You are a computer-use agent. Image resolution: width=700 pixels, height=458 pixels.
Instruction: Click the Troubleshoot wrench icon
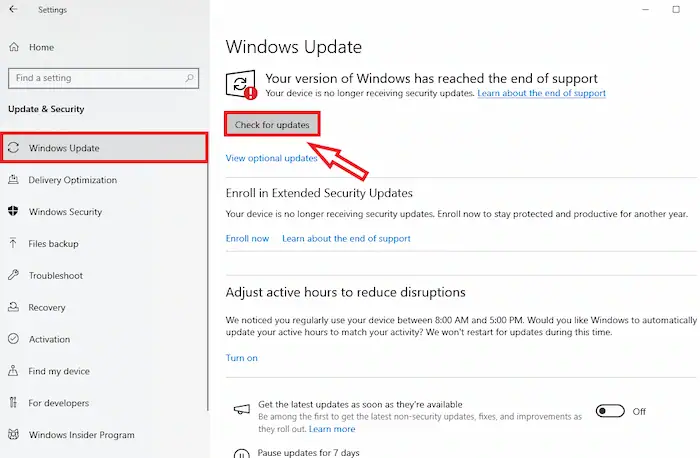point(13,275)
